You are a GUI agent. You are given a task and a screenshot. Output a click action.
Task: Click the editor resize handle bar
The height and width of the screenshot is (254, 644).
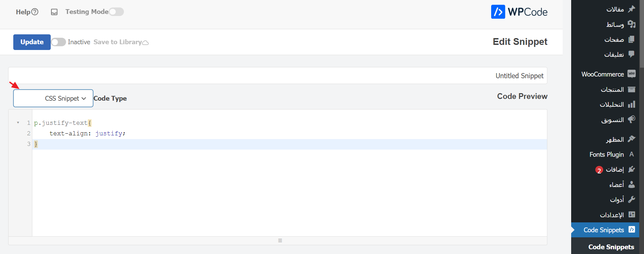pos(280,240)
